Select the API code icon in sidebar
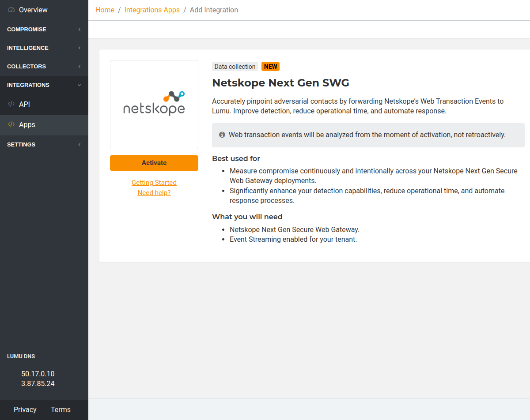Viewport: 530px width, 420px height. point(11,104)
